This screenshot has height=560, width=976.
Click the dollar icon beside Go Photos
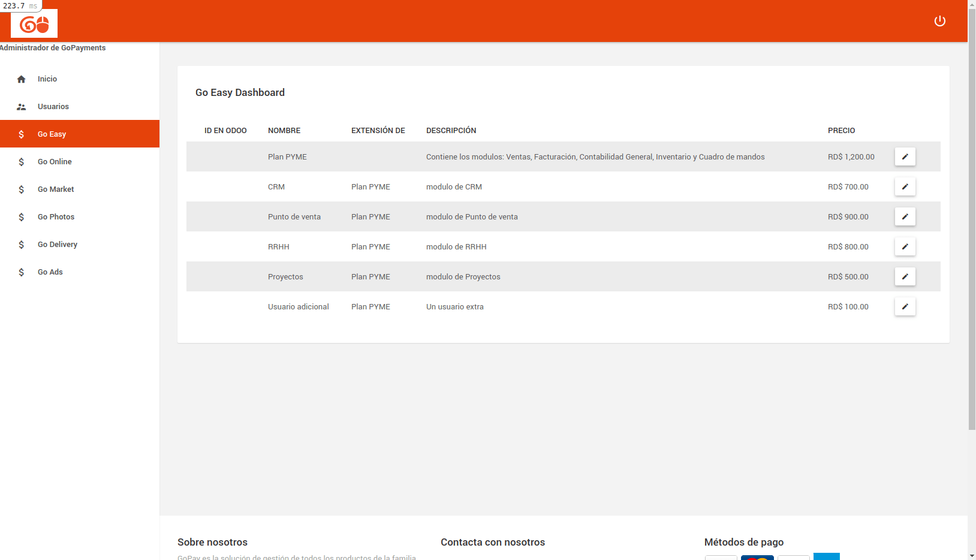point(22,217)
